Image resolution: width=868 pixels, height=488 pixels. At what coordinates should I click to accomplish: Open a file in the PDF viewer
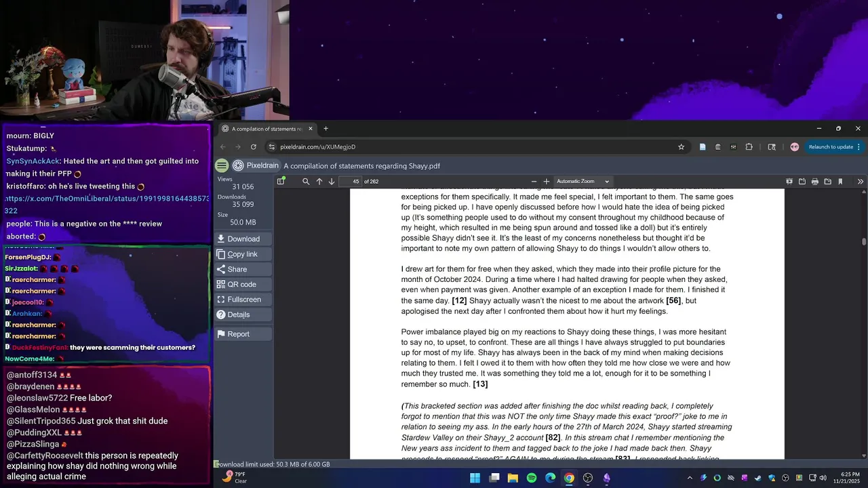pyautogui.click(x=802, y=181)
